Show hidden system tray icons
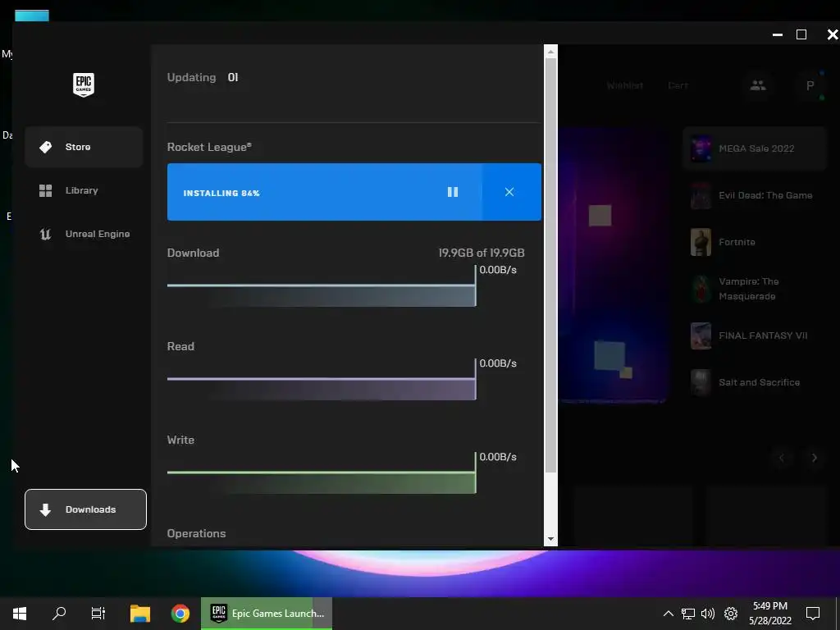 coord(668,614)
